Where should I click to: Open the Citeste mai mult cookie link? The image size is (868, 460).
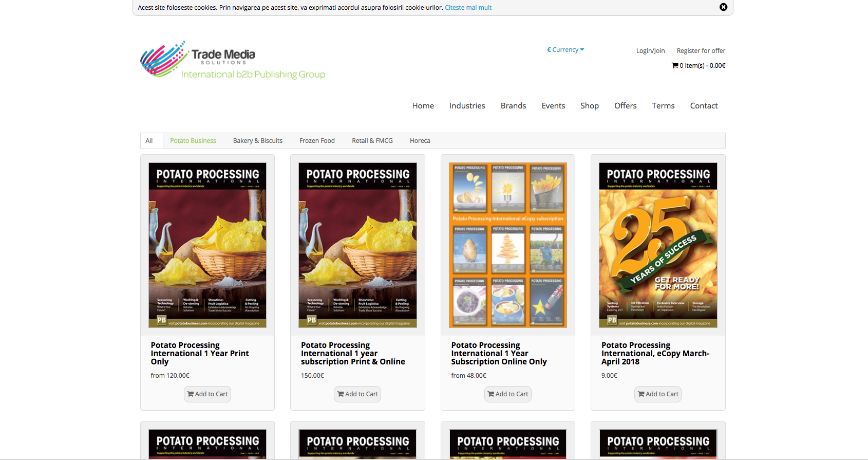pyautogui.click(x=468, y=8)
